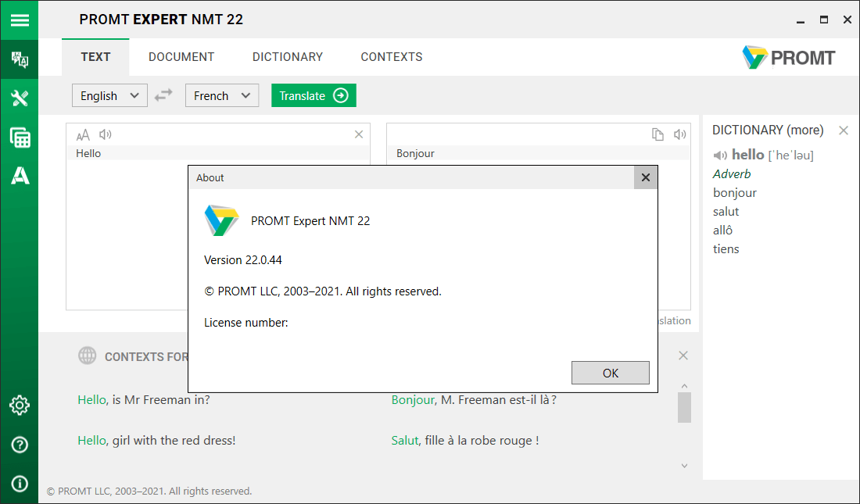The image size is (860, 504).
Task: Switch to the DICTIONARY tab
Action: click(288, 57)
